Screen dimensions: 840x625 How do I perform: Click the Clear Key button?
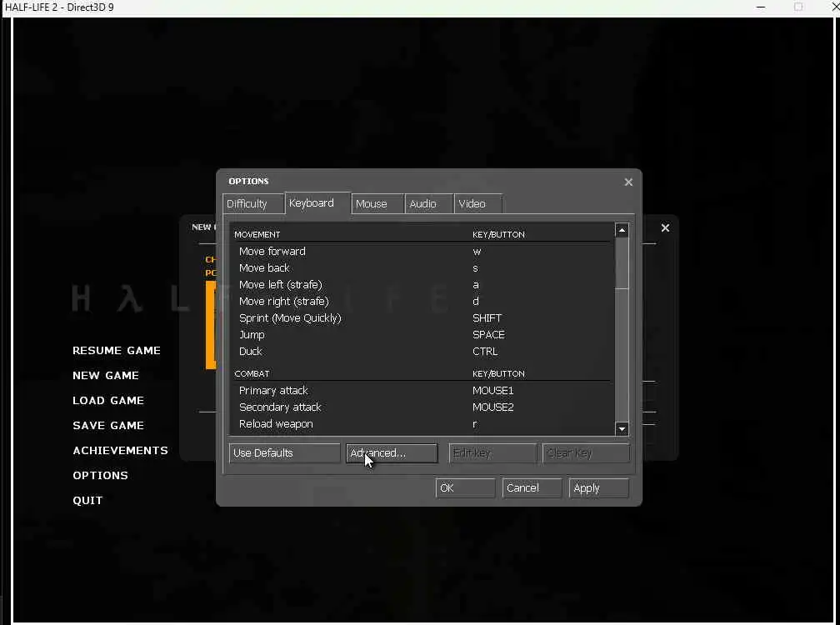tap(586, 453)
